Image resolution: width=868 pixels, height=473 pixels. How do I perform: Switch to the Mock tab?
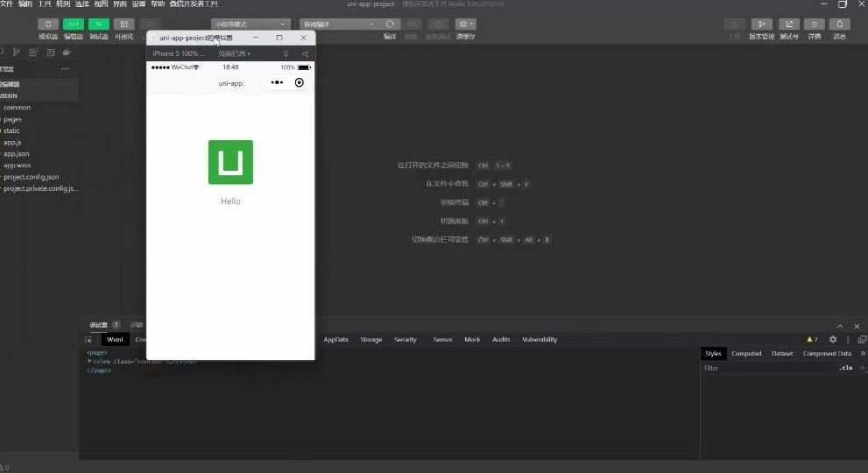(472, 340)
